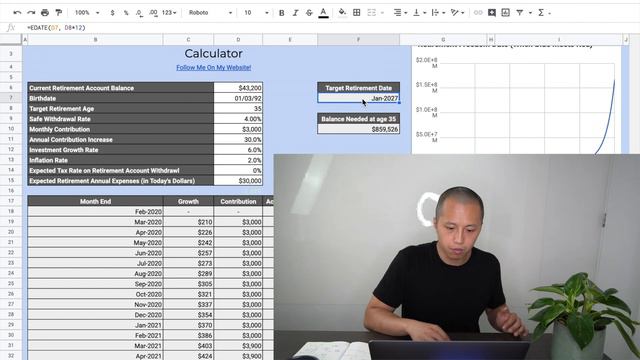The width and height of the screenshot is (640, 360).
Task: Open the text rotation dropdown
Action: tap(457, 13)
